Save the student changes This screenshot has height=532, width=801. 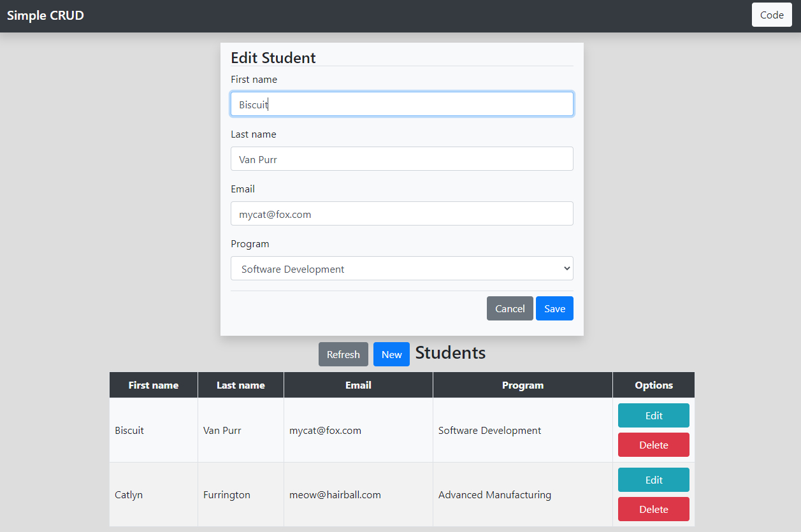click(554, 308)
